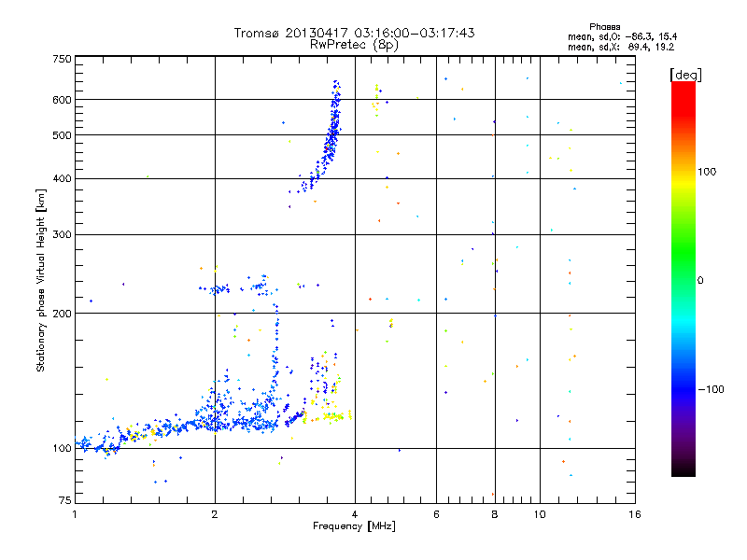
Task: Select 'mean, sd,X: 89.4, 19.2' text
Action: pos(621,48)
